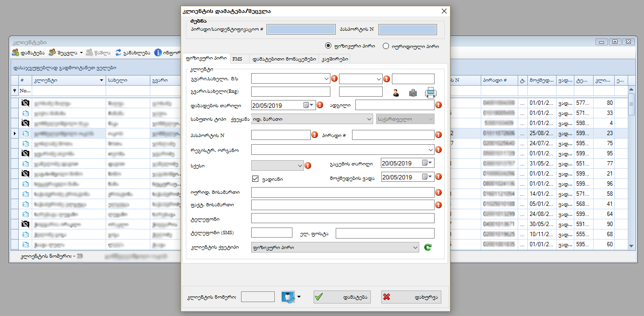Image resolution: width=644 pixels, height=316 pixels.
Task: Select the იურიდიული პირი radio button
Action: (x=386, y=46)
